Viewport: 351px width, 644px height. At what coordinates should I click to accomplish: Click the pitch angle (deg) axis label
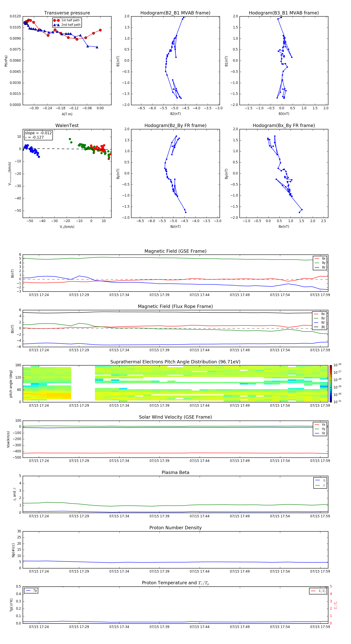click(x=11, y=384)
